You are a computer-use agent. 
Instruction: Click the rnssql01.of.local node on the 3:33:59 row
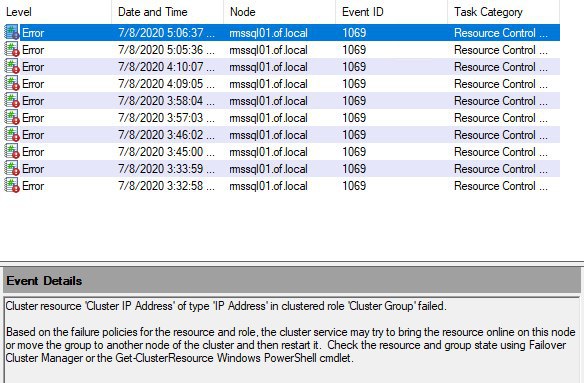pos(269,169)
